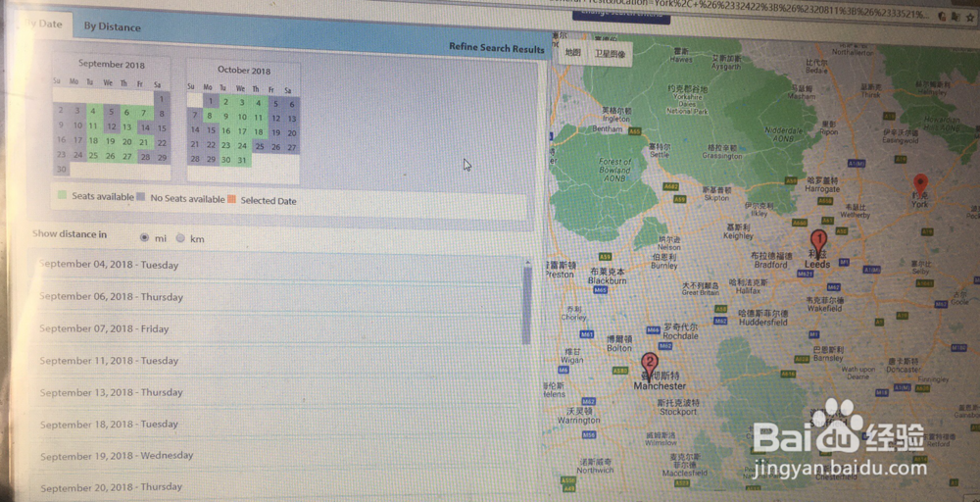Select September 26 in the calendar

pos(110,156)
